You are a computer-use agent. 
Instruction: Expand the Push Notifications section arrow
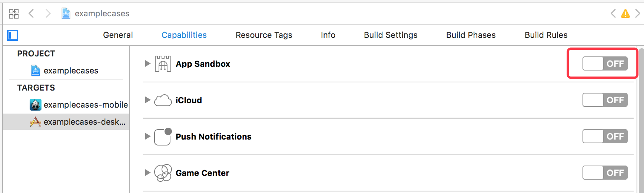click(x=147, y=137)
